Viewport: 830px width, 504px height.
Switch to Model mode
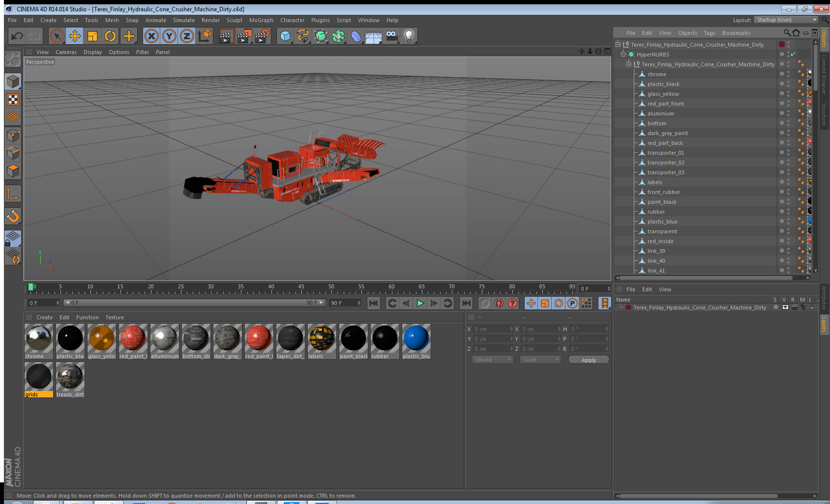point(13,82)
